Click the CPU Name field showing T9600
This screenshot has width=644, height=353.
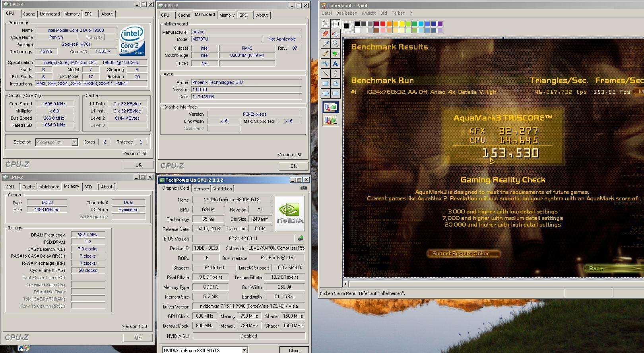click(76, 30)
